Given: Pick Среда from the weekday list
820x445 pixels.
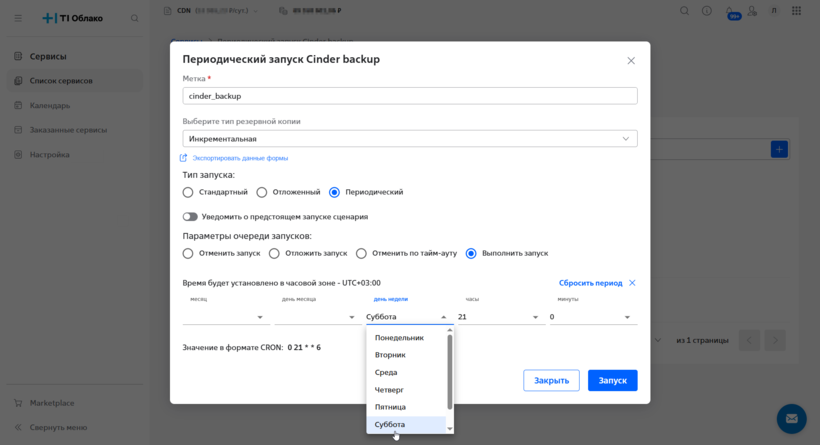Looking at the screenshot, I should pos(386,372).
